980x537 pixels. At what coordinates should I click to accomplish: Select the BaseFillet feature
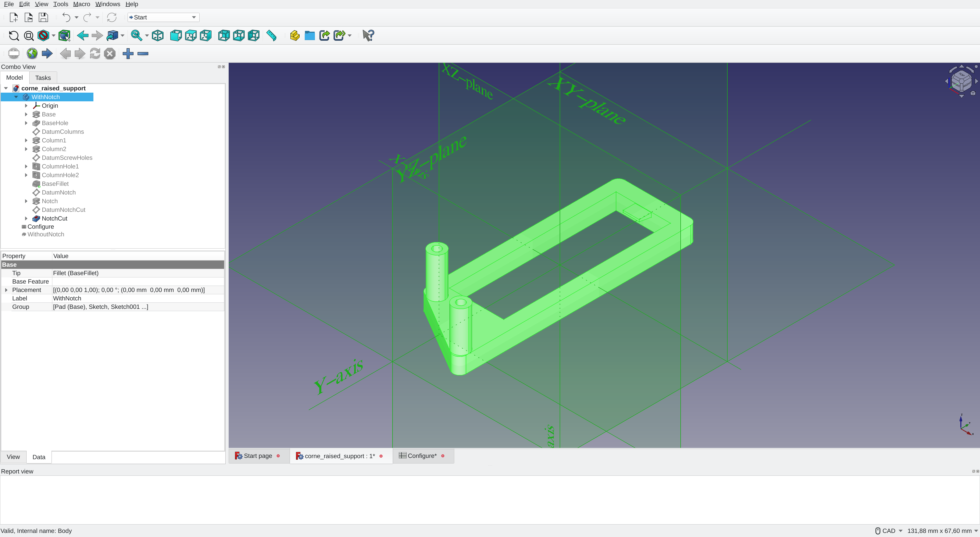(x=55, y=184)
